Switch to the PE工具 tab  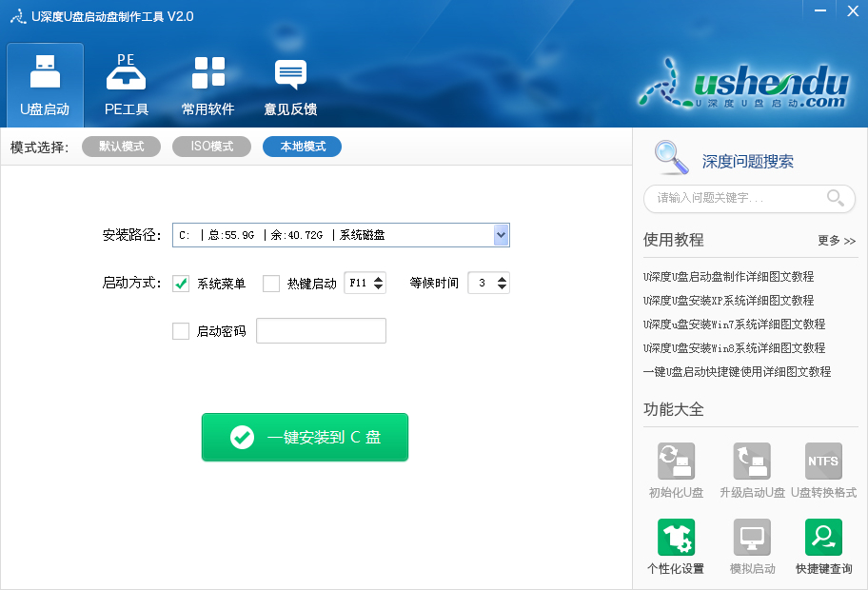126,85
